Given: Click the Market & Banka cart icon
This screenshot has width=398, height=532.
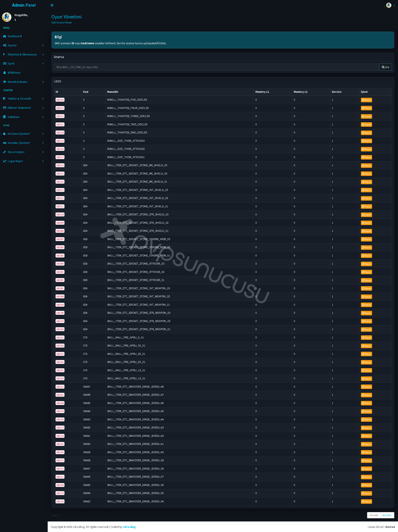Looking at the screenshot, I should [x=5, y=82].
